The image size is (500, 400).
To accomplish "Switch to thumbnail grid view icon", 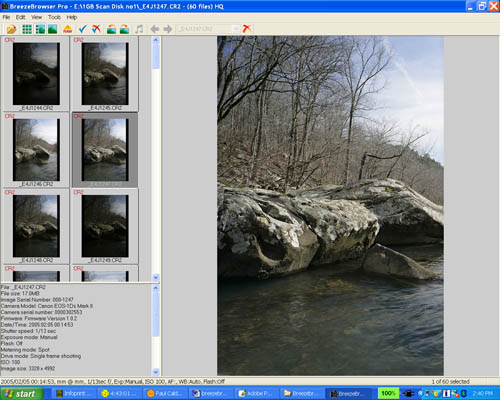I will pos(27,29).
